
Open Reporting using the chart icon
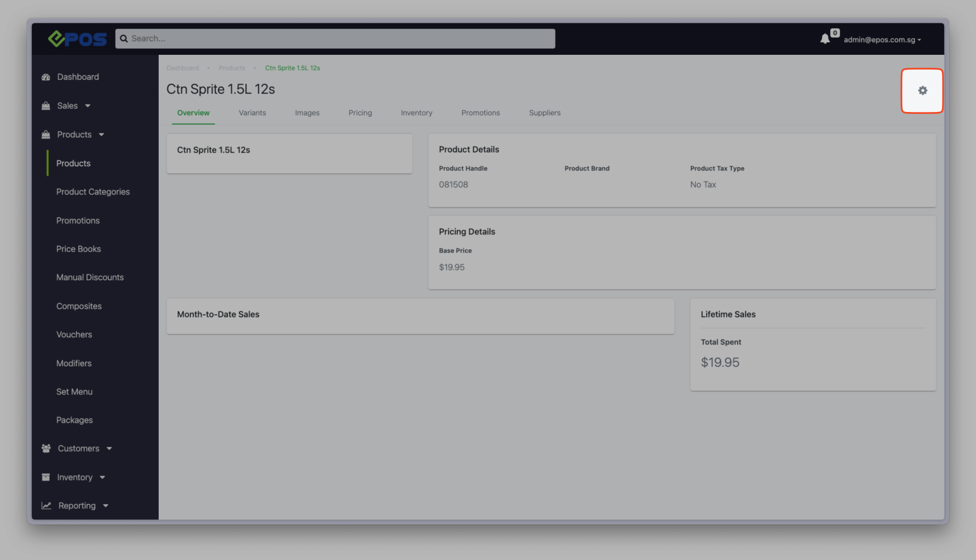click(46, 505)
